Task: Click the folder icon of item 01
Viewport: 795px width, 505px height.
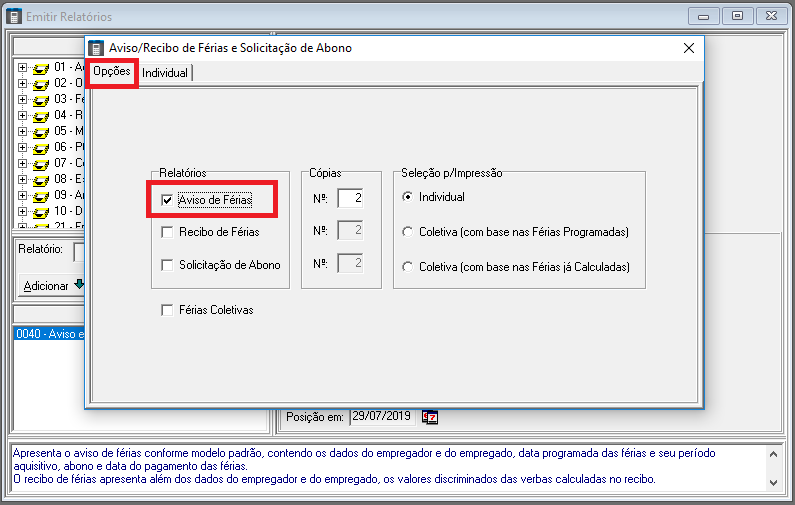Action: click(x=41, y=68)
